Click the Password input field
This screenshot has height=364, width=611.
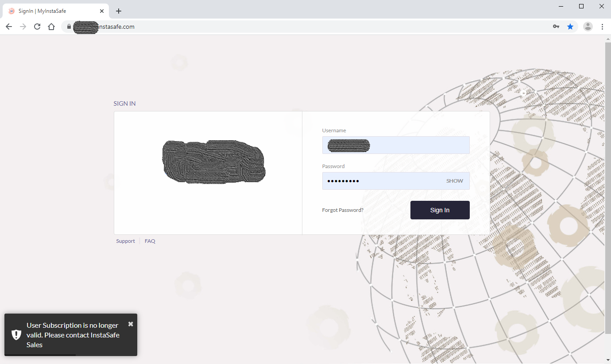point(396,181)
